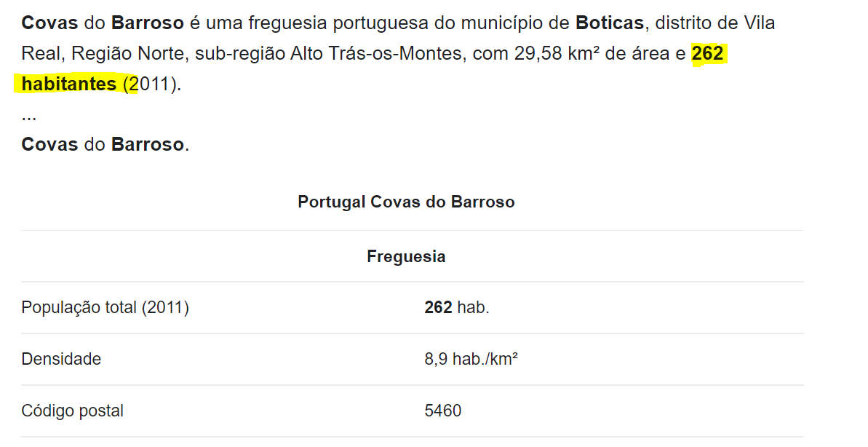Click "Portugal Covas do Barroso" table title

tap(406, 202)
